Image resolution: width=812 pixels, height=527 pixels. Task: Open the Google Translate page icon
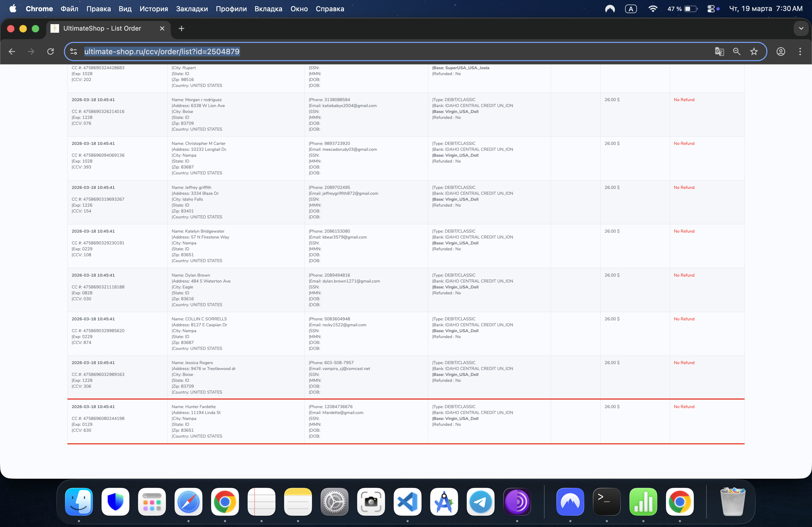coord(719,52)
